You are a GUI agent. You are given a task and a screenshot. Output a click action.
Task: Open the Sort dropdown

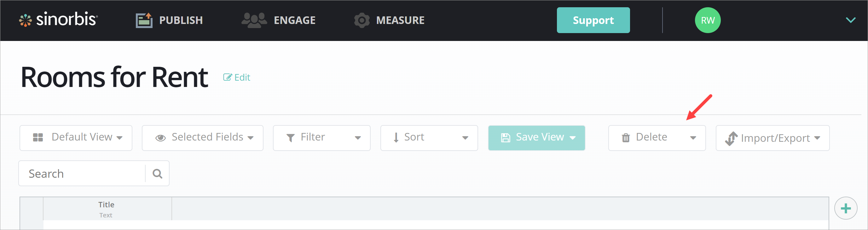tap(429, 138)
